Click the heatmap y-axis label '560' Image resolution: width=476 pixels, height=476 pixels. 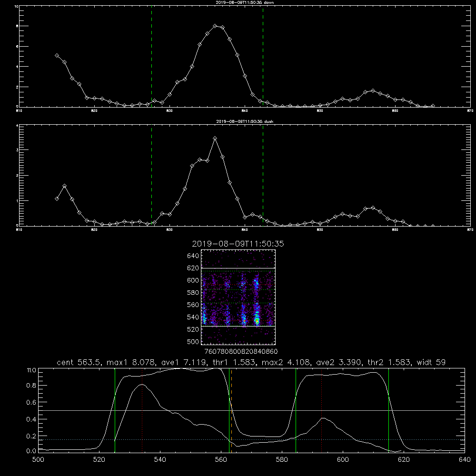[x=193, y=305]
